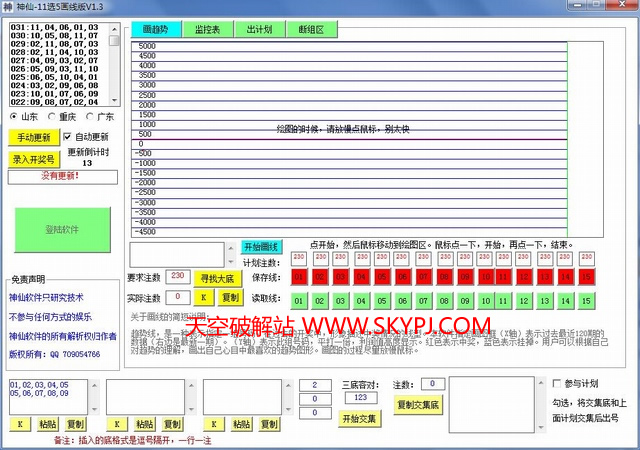Go to the 出计划 tab

tap(260, 30)
